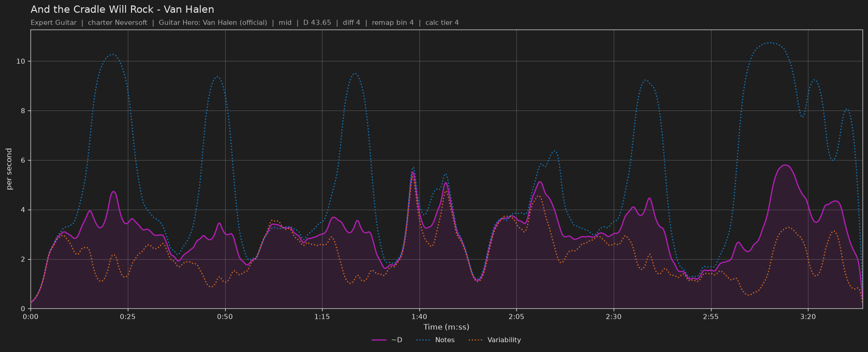Click the "1:15" time tick label
The image size is (868, 352).
coord(322,317)
